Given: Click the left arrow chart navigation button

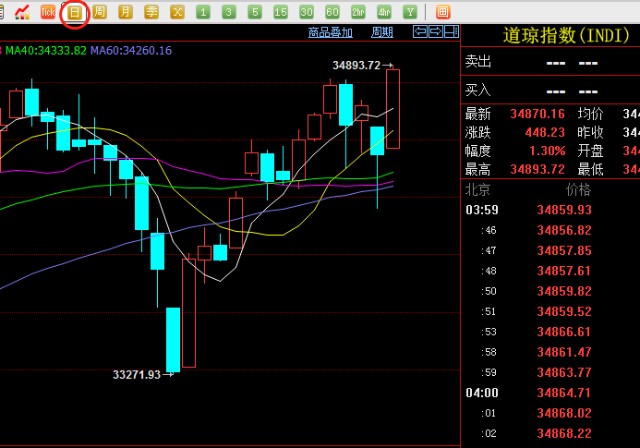Looking at the screenshot, I should click(x=421, y=32).
